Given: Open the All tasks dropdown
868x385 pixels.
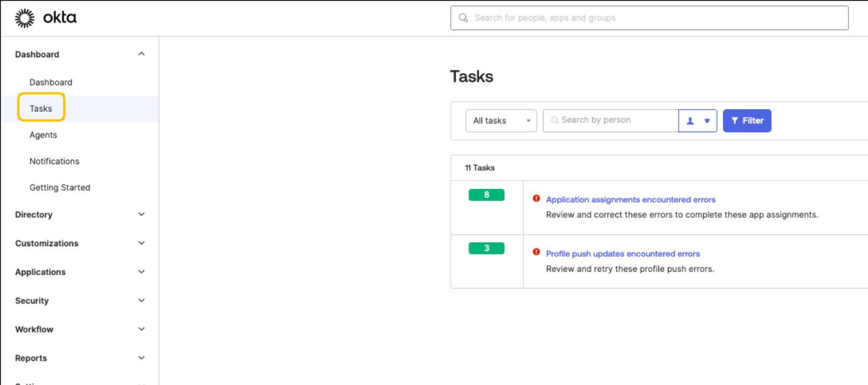Looking at the screenshot, I should (x=501, y=120).
